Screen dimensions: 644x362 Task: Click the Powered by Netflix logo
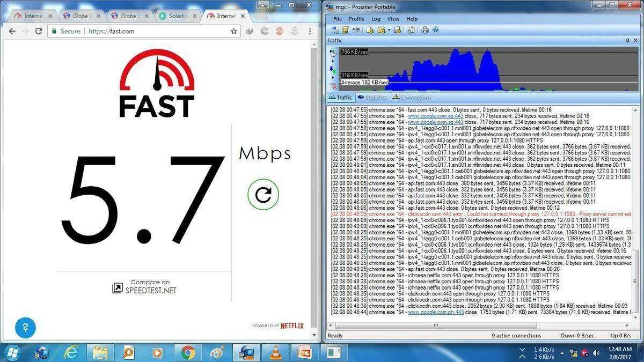(278, 326)
